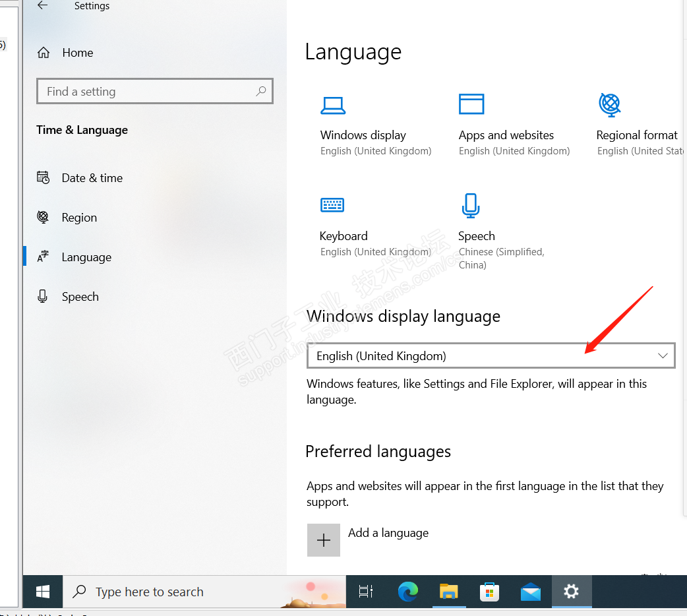Open Task View from the taskbar
The image size is (687, 616).
[365, 592]
